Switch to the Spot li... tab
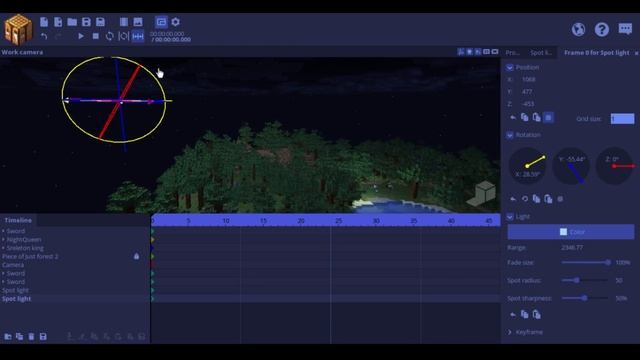640x360 pixels. point(540,53)
